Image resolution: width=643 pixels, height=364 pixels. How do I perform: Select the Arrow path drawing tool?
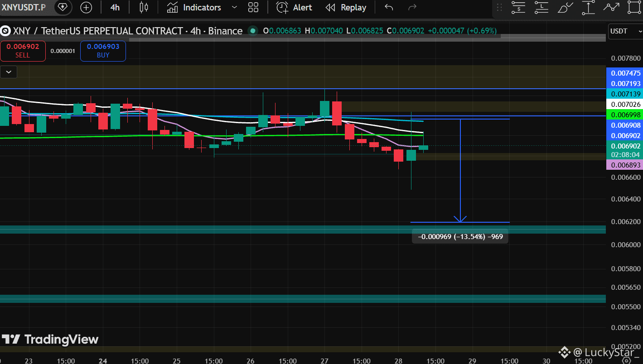click(611, 7)
